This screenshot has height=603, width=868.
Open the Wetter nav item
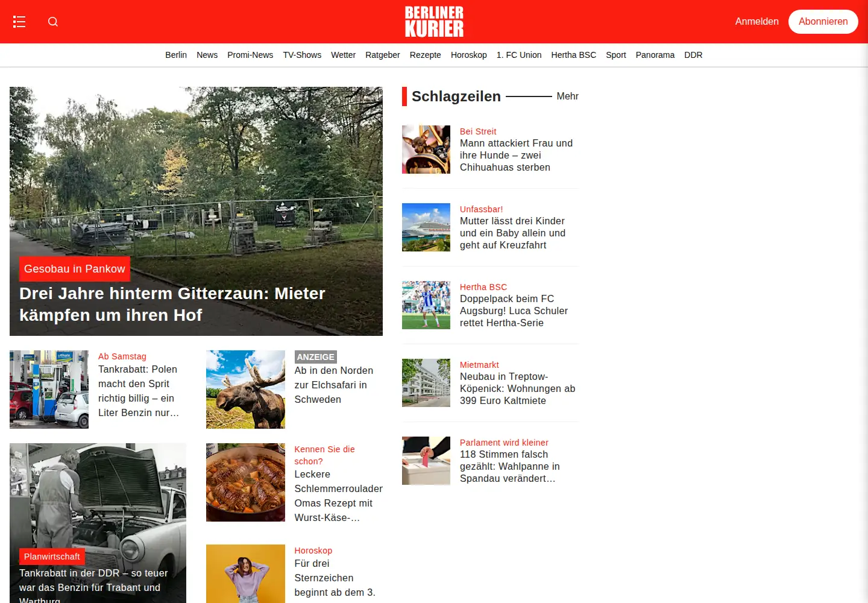point(343,55)
